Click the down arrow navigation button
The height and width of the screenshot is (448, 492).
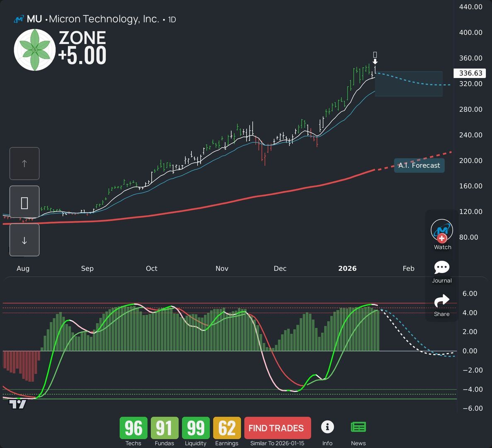(x=24, y=240)
